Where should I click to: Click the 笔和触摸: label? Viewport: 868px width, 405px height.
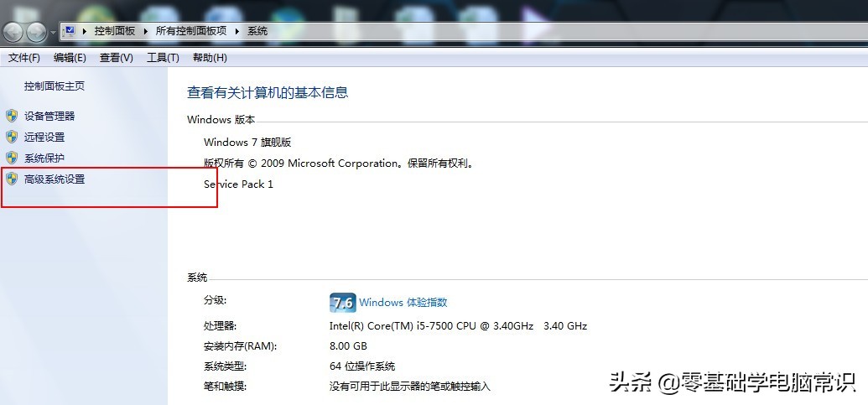click(226, 387)
